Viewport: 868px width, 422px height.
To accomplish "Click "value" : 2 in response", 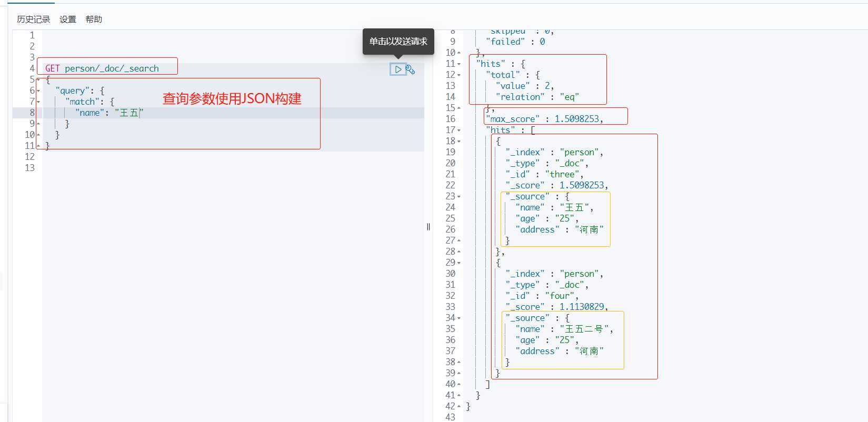I will [525, 86].
